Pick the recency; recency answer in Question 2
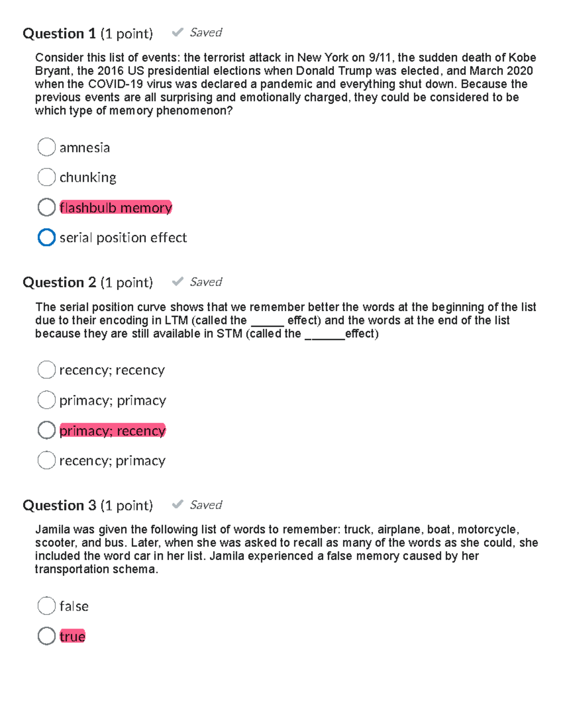This screenshot has width=563, height=728. (x=46, y=369)
